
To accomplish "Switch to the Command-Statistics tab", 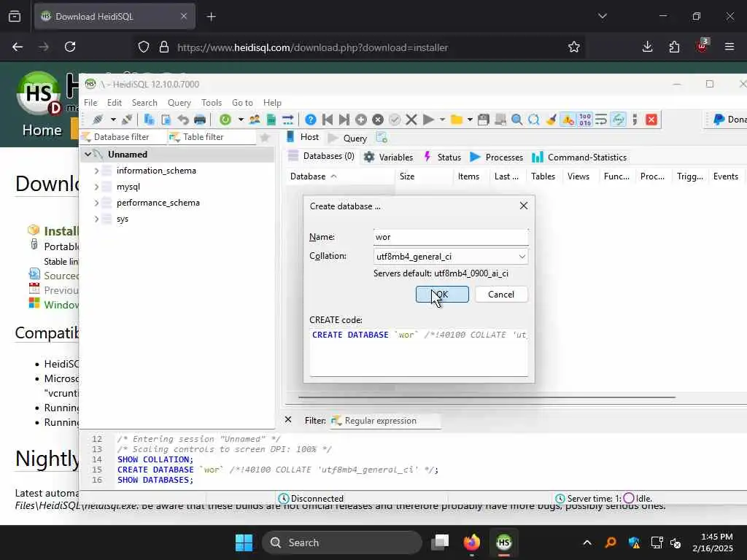I will [580, 157].
